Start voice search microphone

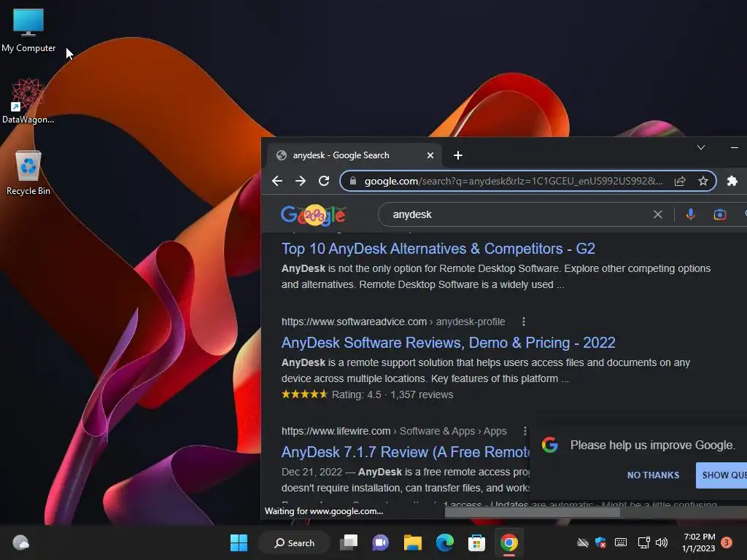[690, 214]
